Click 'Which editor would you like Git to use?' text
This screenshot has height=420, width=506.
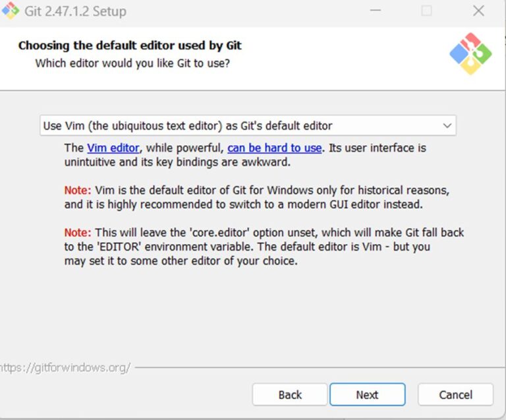coord(132,63)
